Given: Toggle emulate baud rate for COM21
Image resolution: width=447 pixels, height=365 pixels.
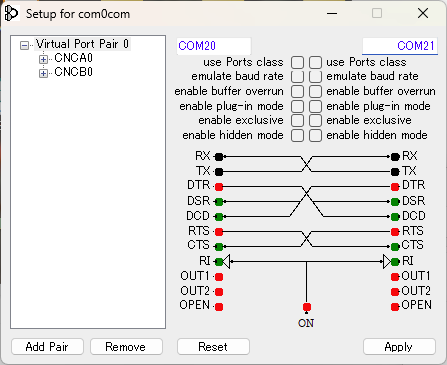Looking at the screenshot, I should click(315, 77).
